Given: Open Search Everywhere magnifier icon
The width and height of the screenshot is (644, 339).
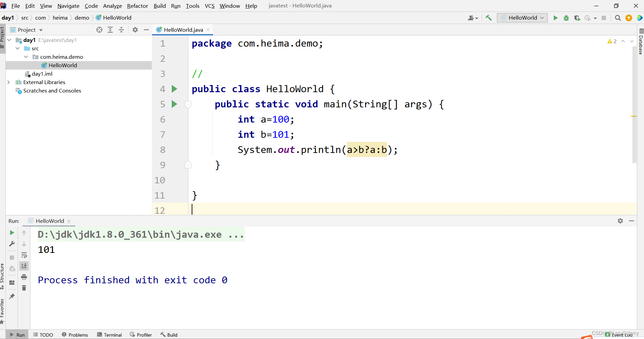Looking at the screenshot, I should (x=618, y=18).
